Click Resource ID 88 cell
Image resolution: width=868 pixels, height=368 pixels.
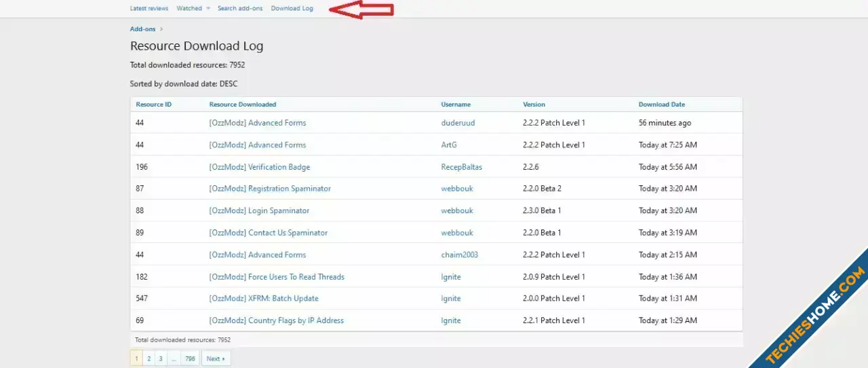[140, 210]
